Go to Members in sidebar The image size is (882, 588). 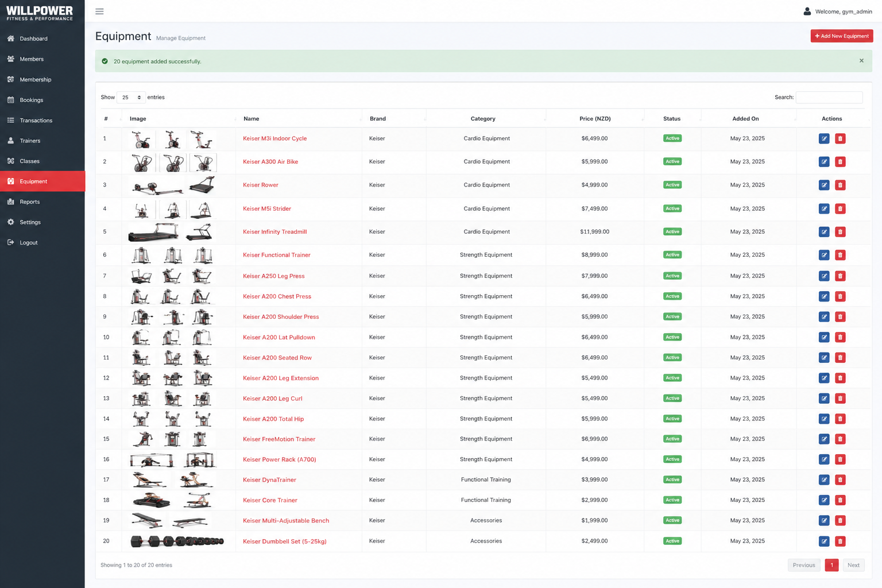pos(42,59)
